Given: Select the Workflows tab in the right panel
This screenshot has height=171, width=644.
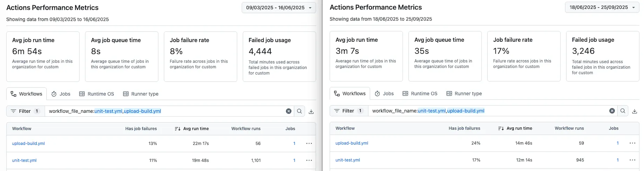Looking at the screenshot, I should pos(350,94).
